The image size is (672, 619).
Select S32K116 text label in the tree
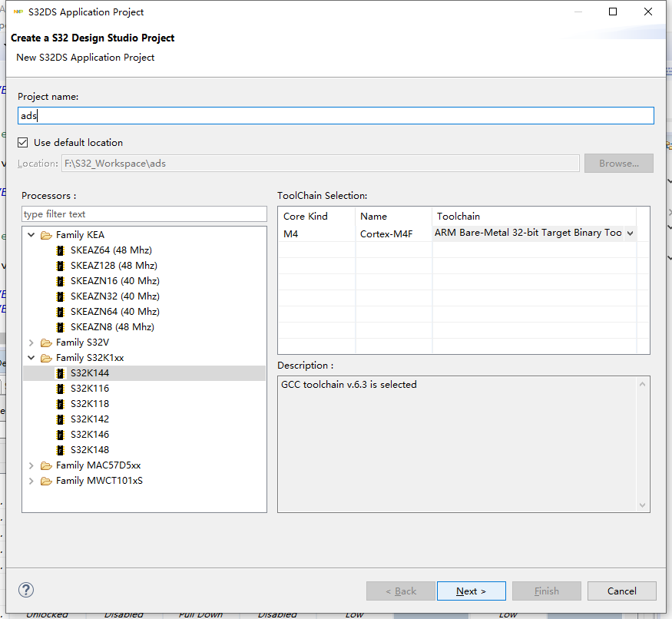tap(90, 389)
